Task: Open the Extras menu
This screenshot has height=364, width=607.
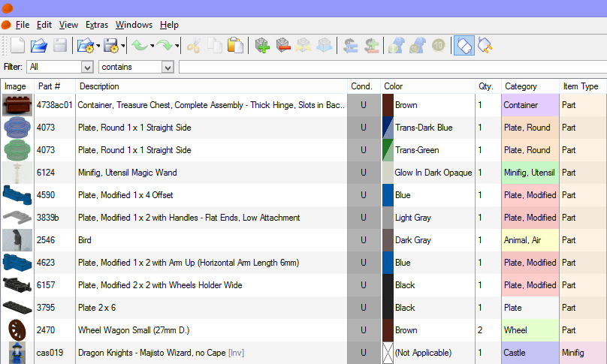Action: coord(97,25)
